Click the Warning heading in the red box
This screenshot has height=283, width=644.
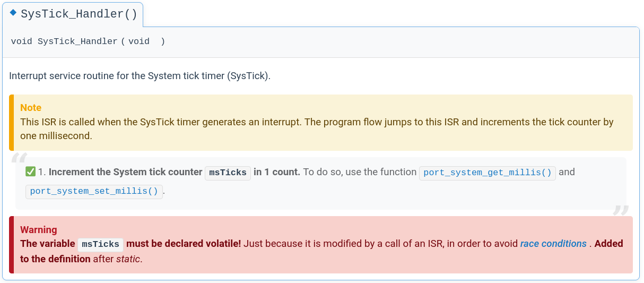pos(39,230)
